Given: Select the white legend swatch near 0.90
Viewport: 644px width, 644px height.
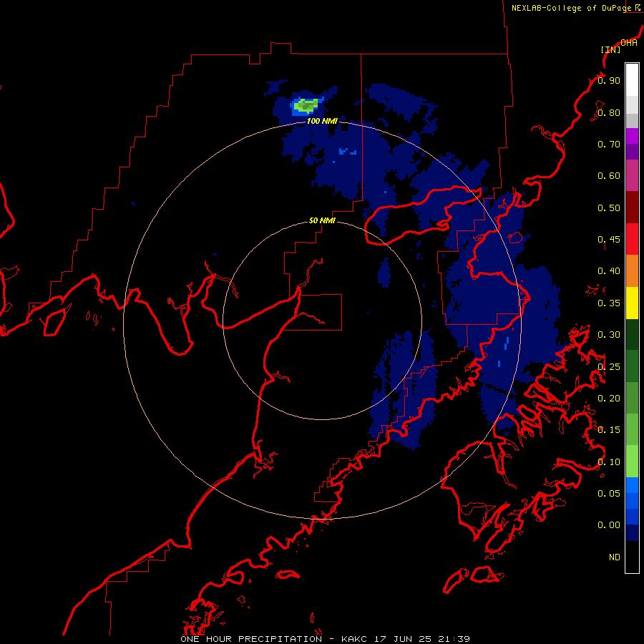Looking at the screenshot, I should (x=632, y=80).
